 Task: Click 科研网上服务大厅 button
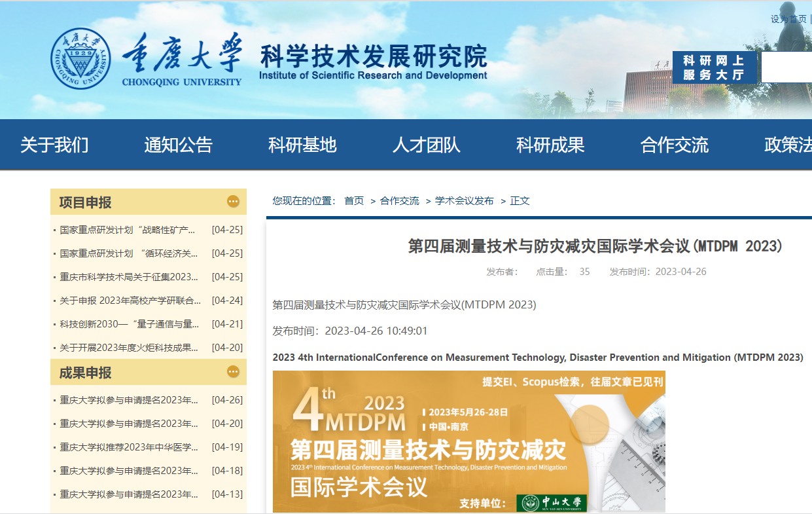715,67
